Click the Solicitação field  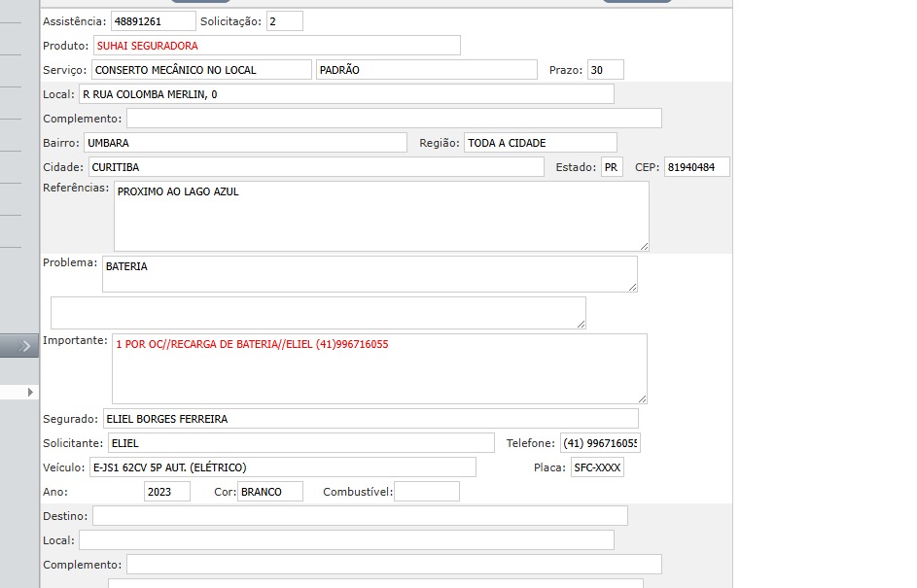point(284,21)
